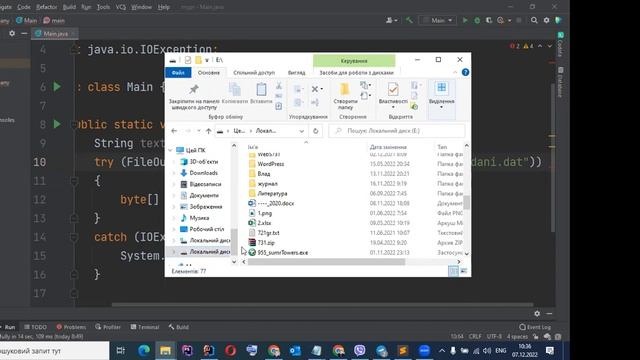
Task: Switch Explorer to large icons view
Action: pyautogui.click(x=464, y=271)
